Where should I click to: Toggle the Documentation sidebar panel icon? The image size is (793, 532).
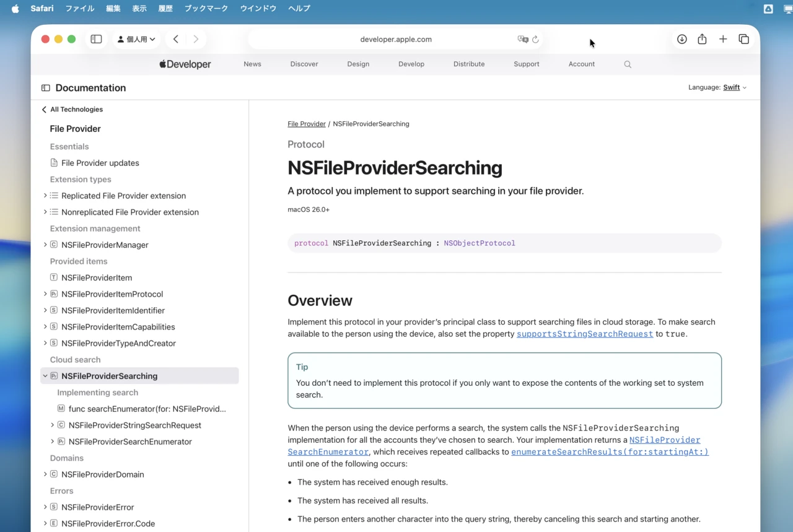pyautogui.click(x=46, y=87)
